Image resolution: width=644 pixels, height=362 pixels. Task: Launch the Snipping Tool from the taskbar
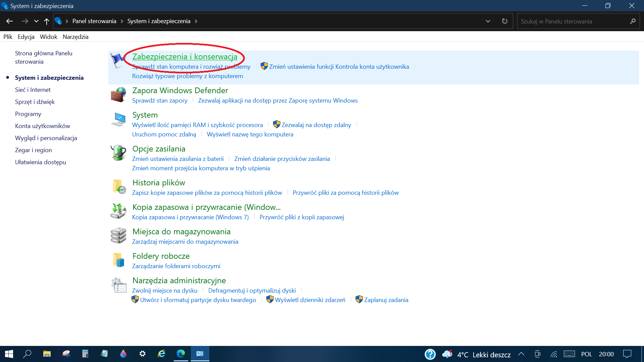click(66, 354)
